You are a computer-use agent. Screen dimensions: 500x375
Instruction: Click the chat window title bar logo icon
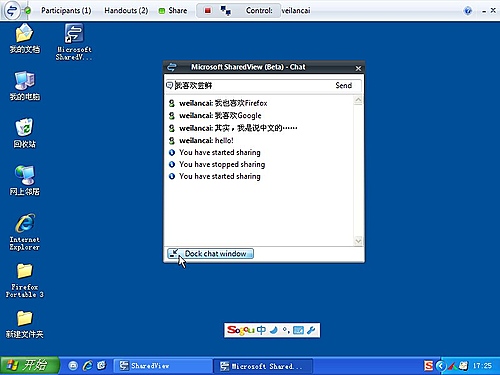[172, 67]
